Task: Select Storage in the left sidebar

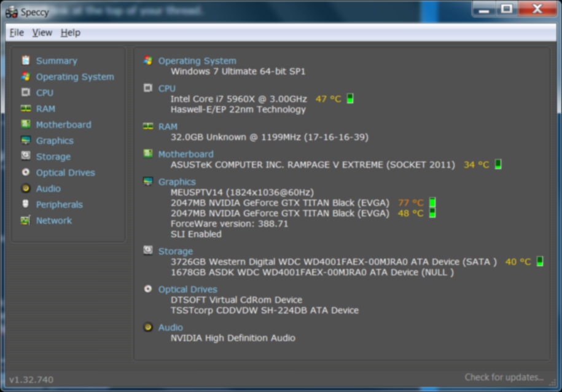Action: [x=53, y=156]
